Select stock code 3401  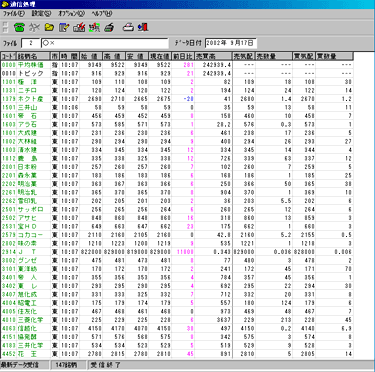tap(9, 277)
